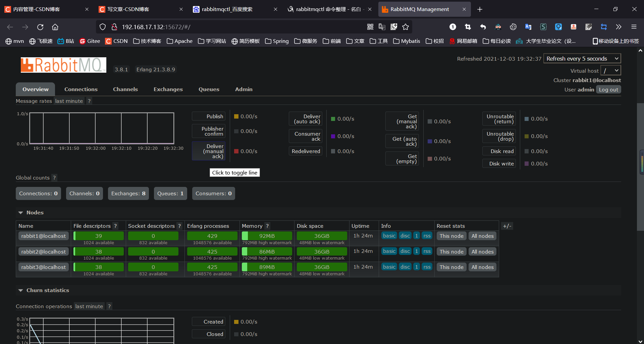This screenshot has width=644, height=344.
Task: Click the Message rates chart
Action: click(x=102, y=128)
